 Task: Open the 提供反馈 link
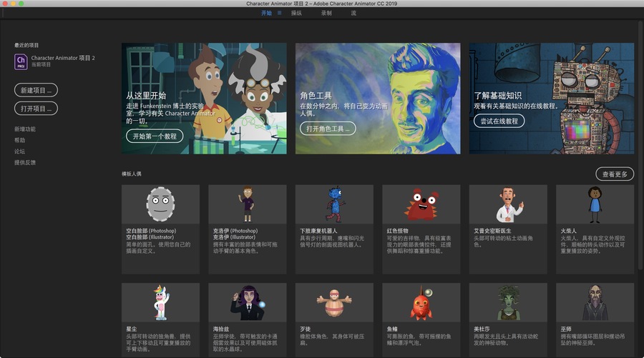click(25, 163)
